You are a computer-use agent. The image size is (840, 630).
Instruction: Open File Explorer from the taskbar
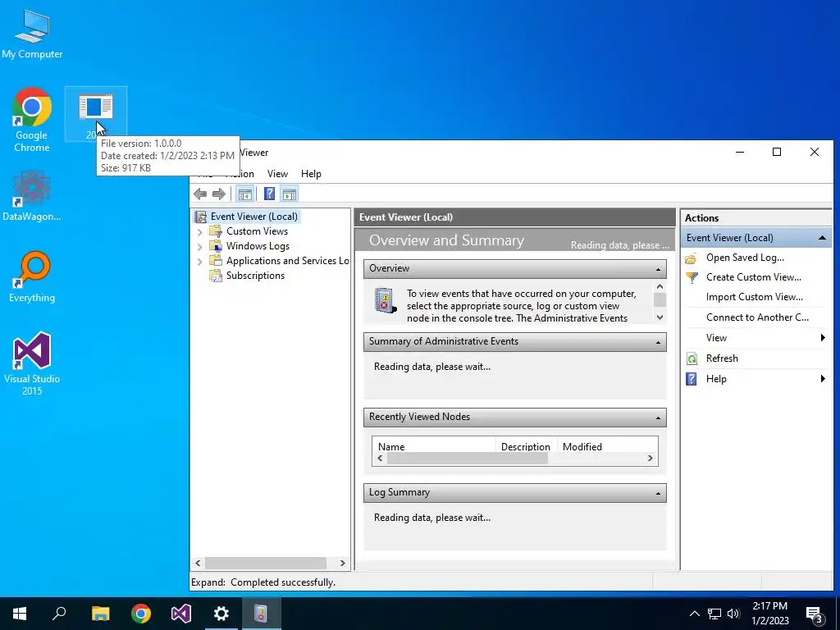click(x=100, y=614)
